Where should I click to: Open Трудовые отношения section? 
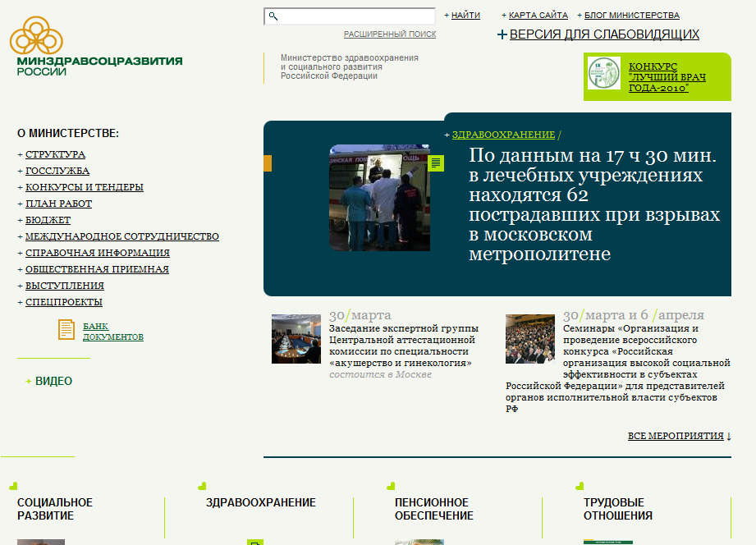point(617,509)
